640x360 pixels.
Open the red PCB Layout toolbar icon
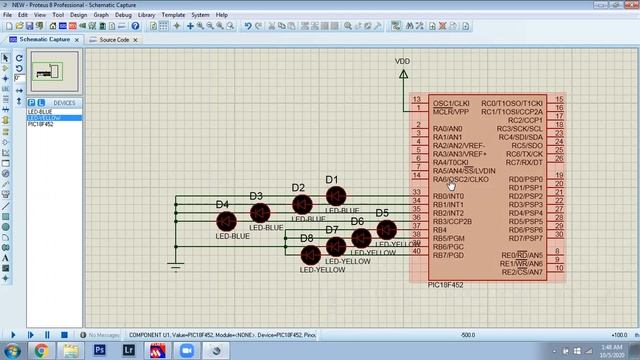73,26
